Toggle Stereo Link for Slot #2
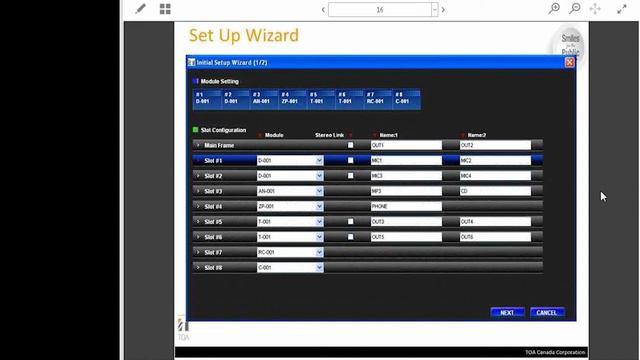The image size is (640, 360). (350, 176)
